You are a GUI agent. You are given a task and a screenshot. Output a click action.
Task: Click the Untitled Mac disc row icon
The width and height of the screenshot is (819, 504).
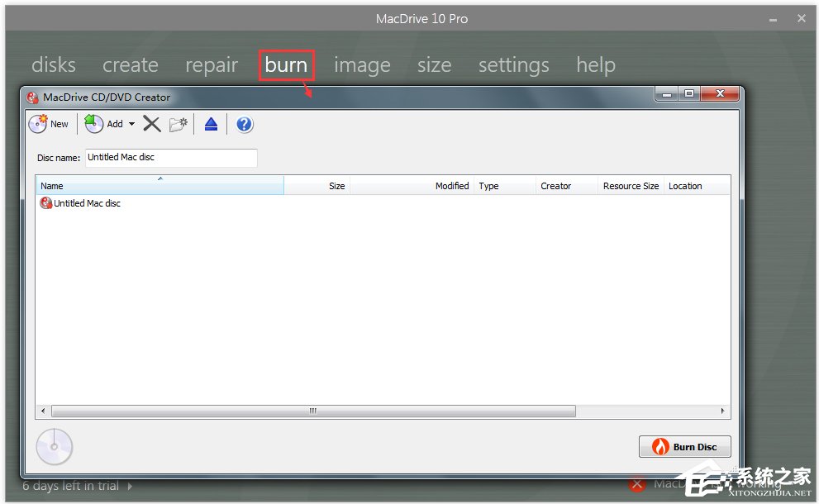(x=46, y=203)
